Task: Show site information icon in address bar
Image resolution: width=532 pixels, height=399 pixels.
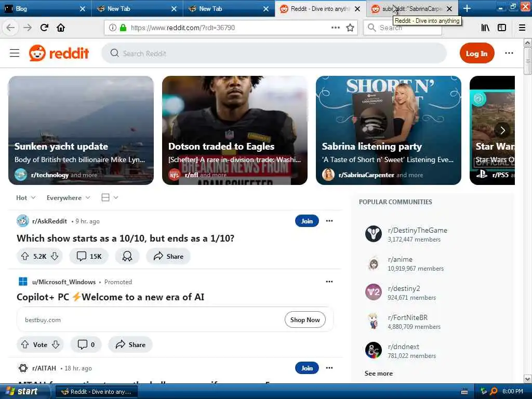Action: pos(112,28)
